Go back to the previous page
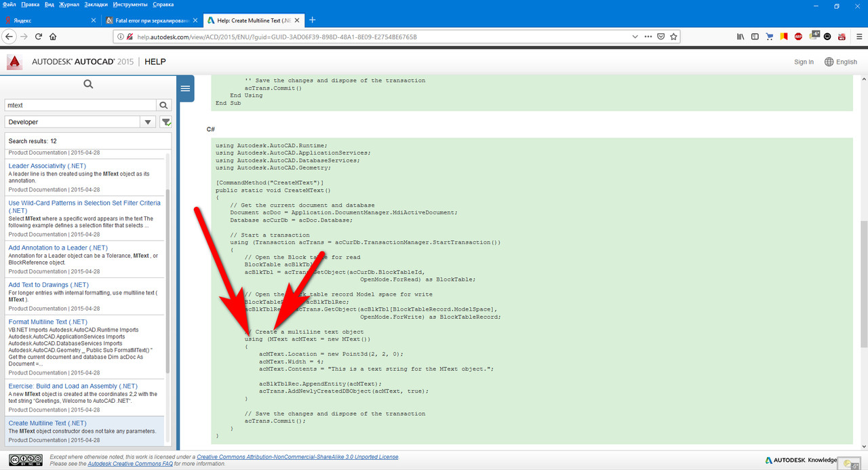 click(x=9, y=37)
